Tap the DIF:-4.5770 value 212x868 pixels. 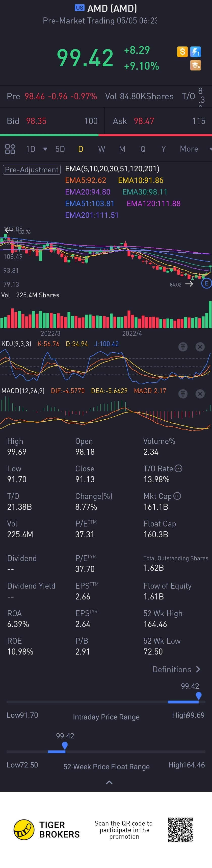[x=68, y=391]
